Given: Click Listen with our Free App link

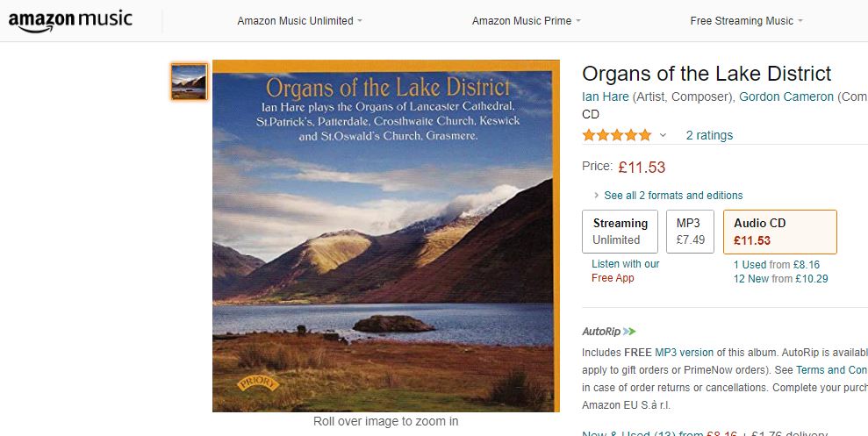Looking at the screenshot, I should (x=626, y=271).
